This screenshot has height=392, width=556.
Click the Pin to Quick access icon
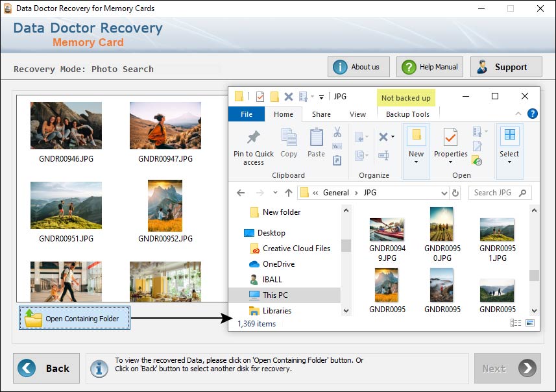point(254,138)
